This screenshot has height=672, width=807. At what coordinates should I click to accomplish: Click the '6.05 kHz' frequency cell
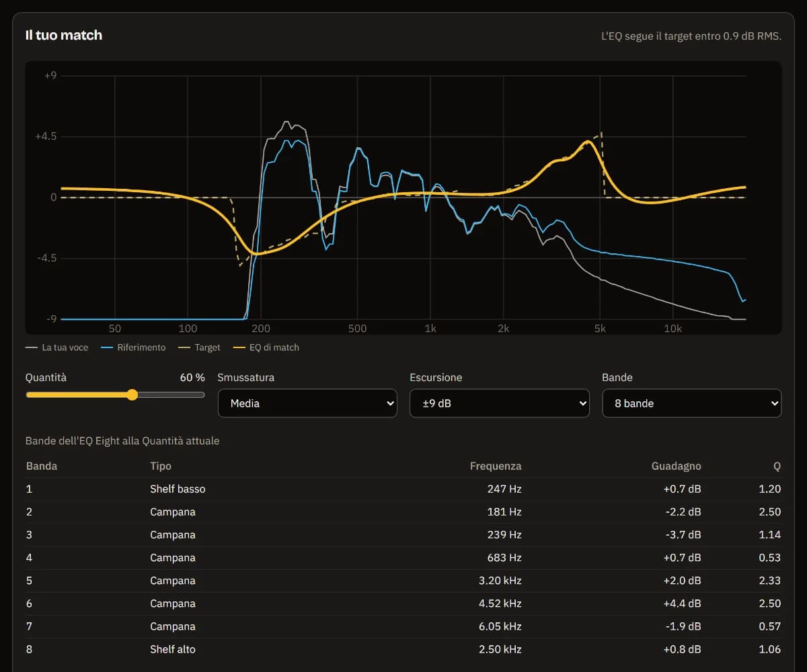click(499, 626)
